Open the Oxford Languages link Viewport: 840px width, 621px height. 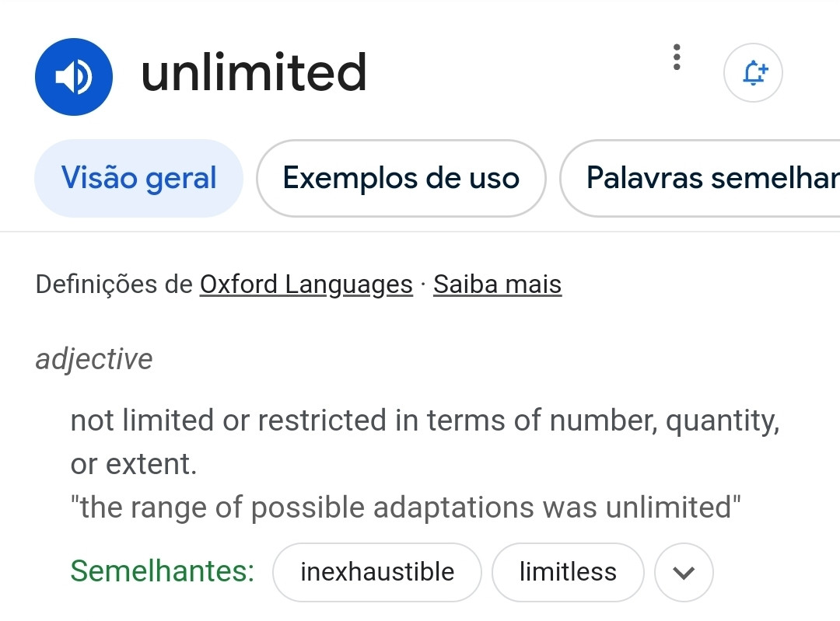click(306, 284)
